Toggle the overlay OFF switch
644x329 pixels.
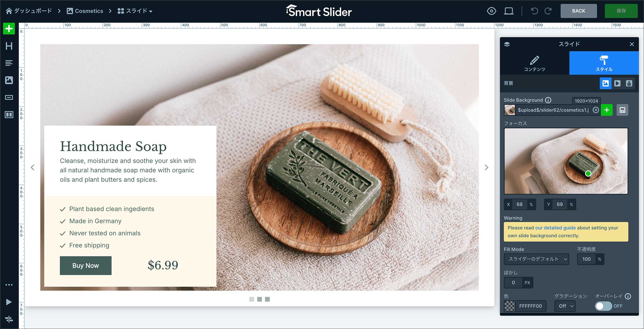point(603,306)
